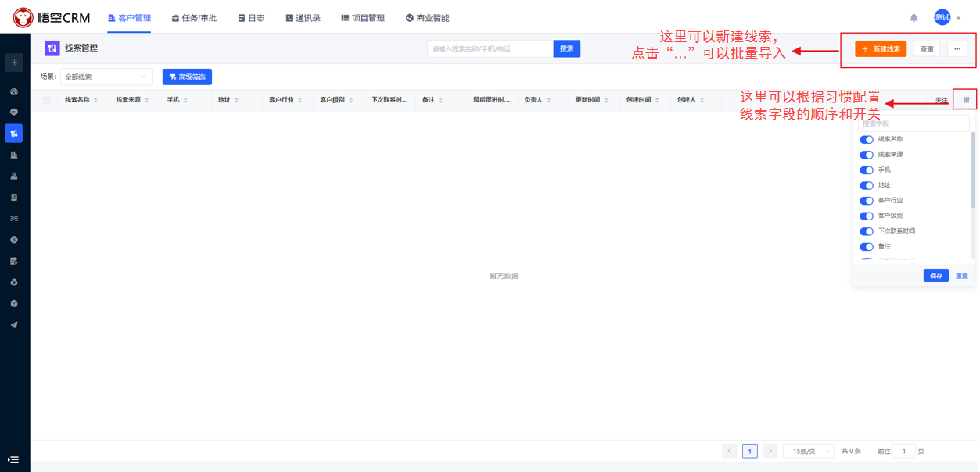980x472 pixels.
Task: Click the 保存 button in field panel
Action: 935,276
